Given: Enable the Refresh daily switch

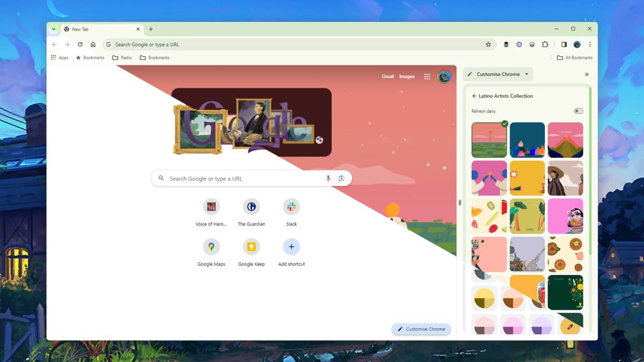Looking at the screenshot, I should [x=578, y=111].
